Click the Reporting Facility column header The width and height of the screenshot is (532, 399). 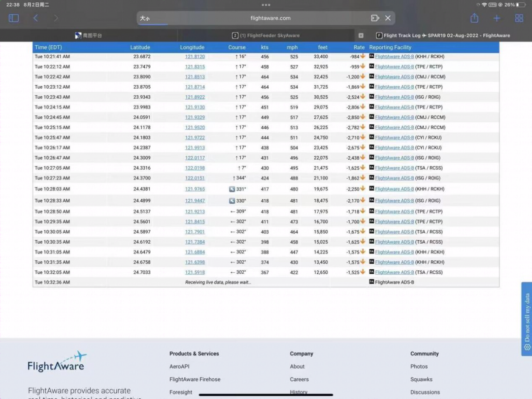390,47
